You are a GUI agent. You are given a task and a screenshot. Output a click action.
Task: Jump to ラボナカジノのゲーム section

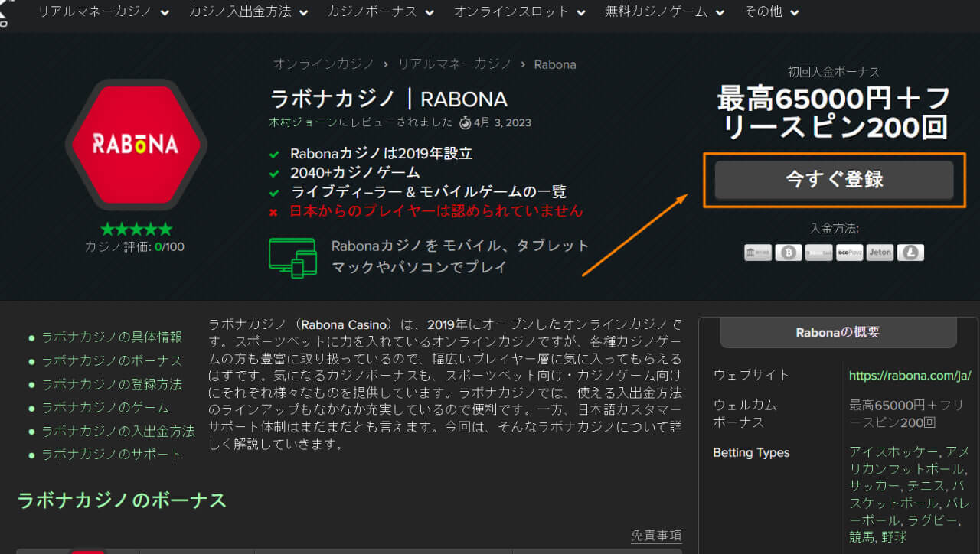[105, 408]
